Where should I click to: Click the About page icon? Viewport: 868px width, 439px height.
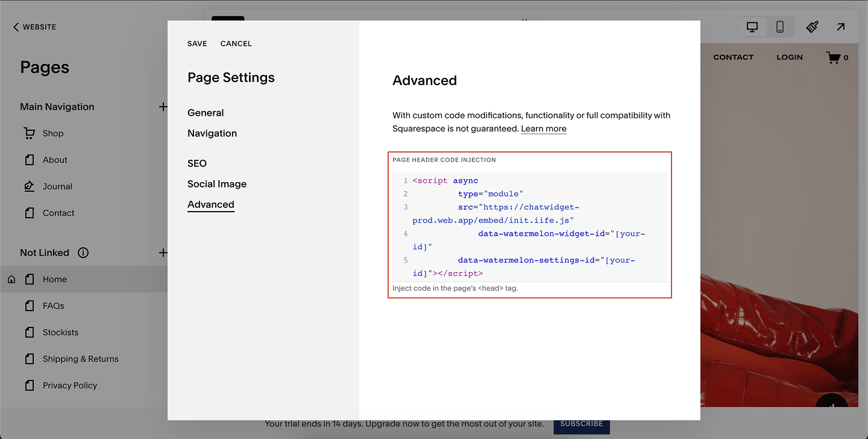click(30, 160)
